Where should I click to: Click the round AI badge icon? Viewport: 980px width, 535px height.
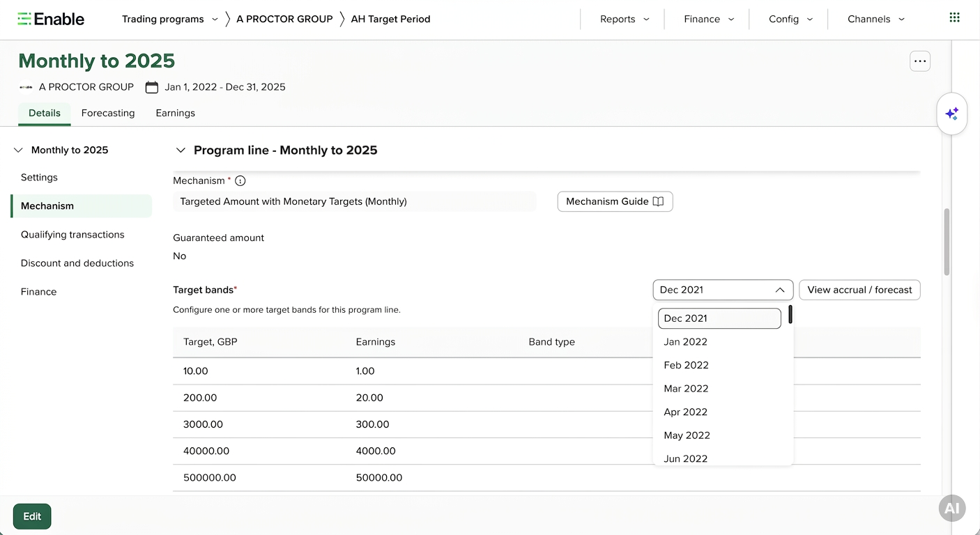(x=952, y=509)
